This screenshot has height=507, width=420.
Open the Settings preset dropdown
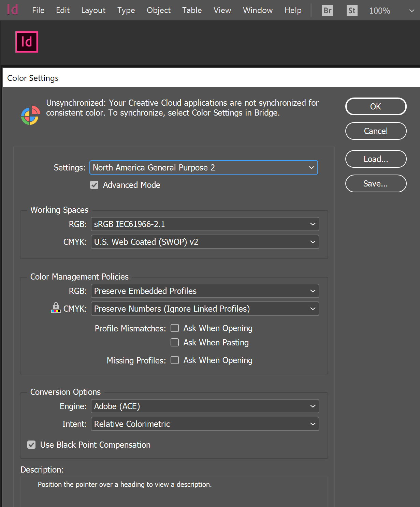204,167
